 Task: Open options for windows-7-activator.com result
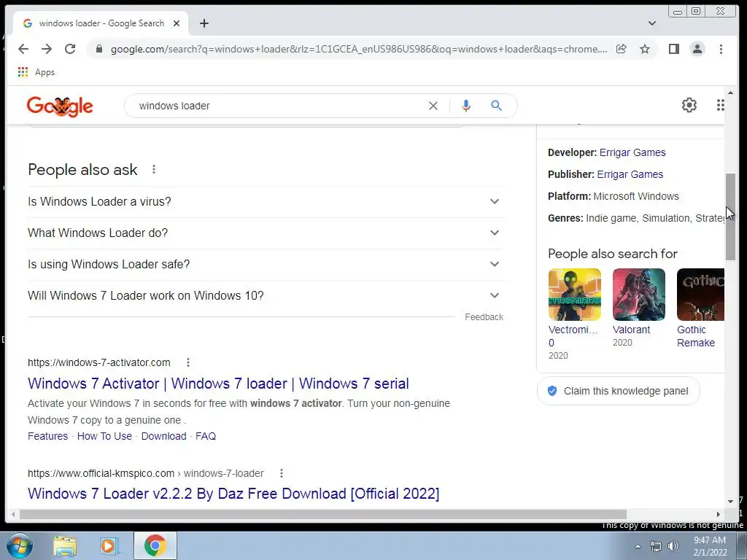click(188, 362)
